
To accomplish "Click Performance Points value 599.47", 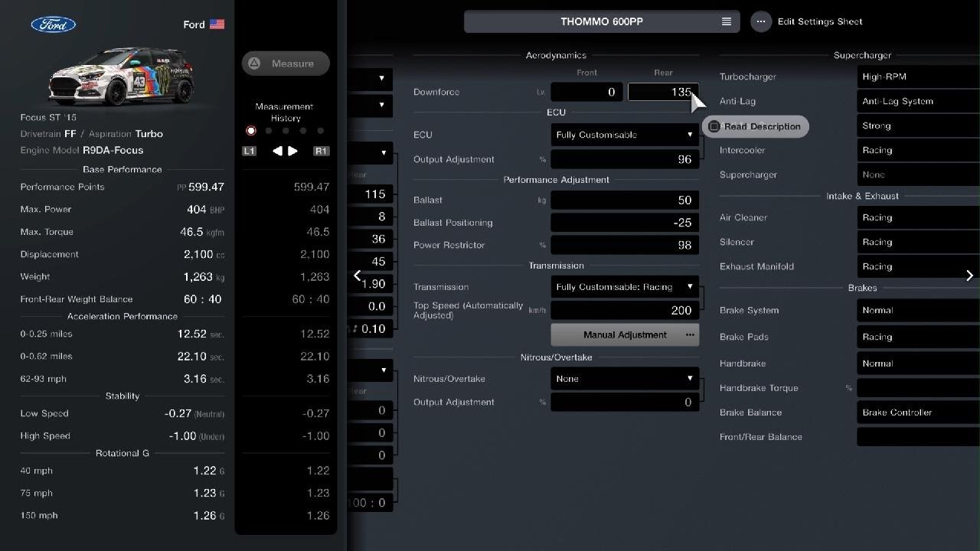I will point(205,187).
